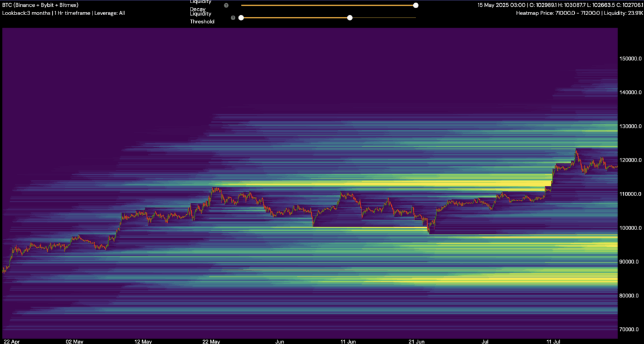
Task: Click the '02 May' date axis label
Action: click(x=74, y=341)
